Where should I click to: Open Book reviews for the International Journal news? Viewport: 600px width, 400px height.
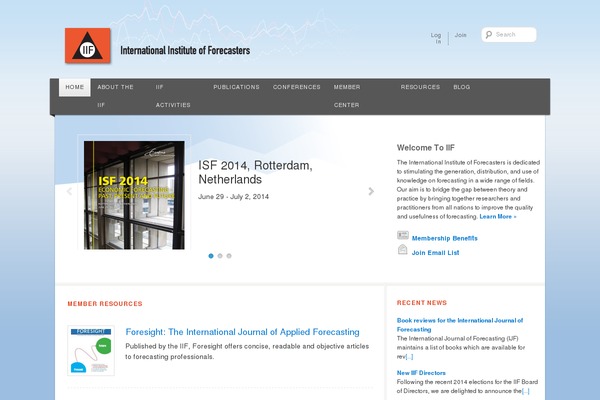pos(460,325)
